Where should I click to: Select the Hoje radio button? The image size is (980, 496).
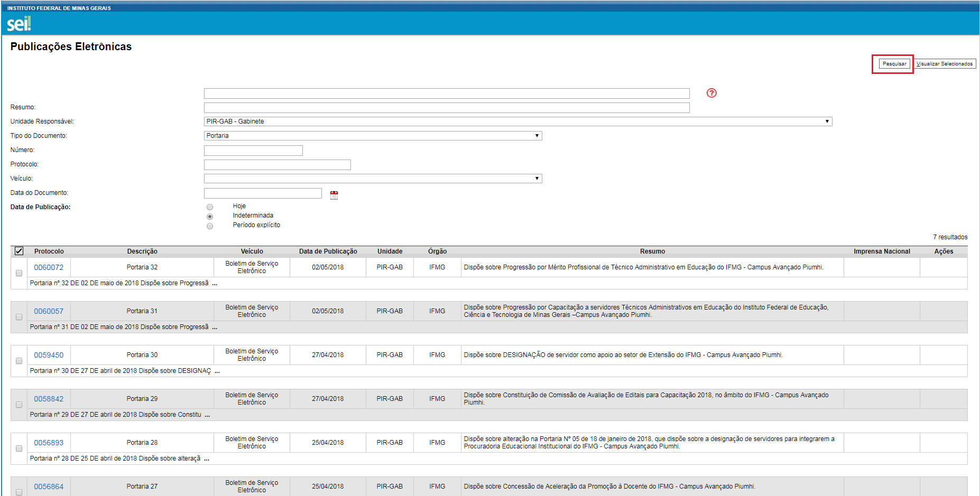210,207
